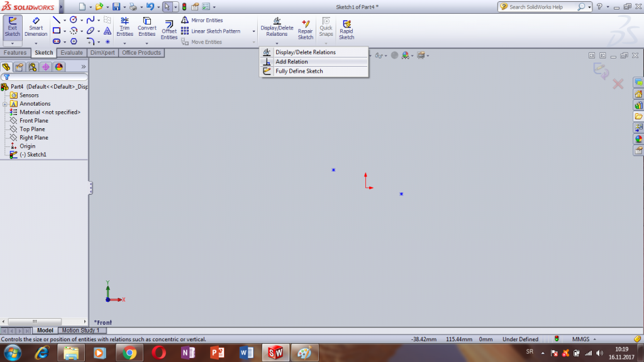The height and width of the screenshot is (362, 644).
Task: Open the Circle tool dropdown arrow
Action: (x=82, y=20)
